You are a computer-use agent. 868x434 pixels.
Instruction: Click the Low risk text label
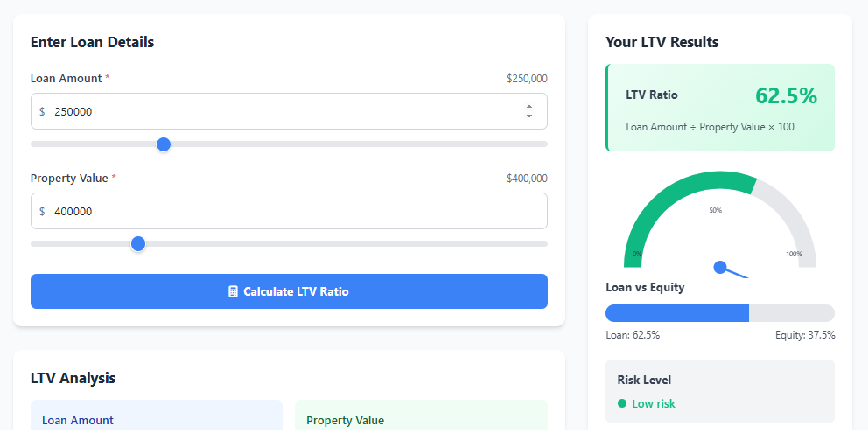point(654,403)
